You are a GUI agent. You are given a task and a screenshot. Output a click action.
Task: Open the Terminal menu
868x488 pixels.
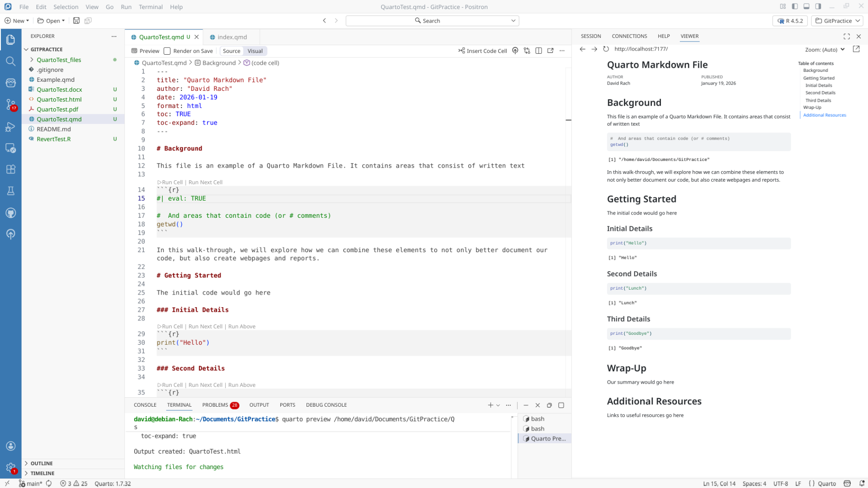click(x=151, y=7)
